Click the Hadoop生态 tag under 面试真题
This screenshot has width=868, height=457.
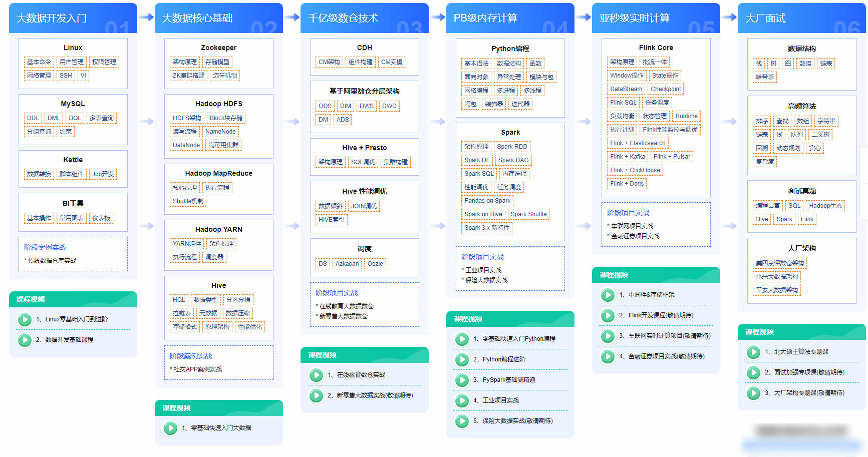click(825, 206)
